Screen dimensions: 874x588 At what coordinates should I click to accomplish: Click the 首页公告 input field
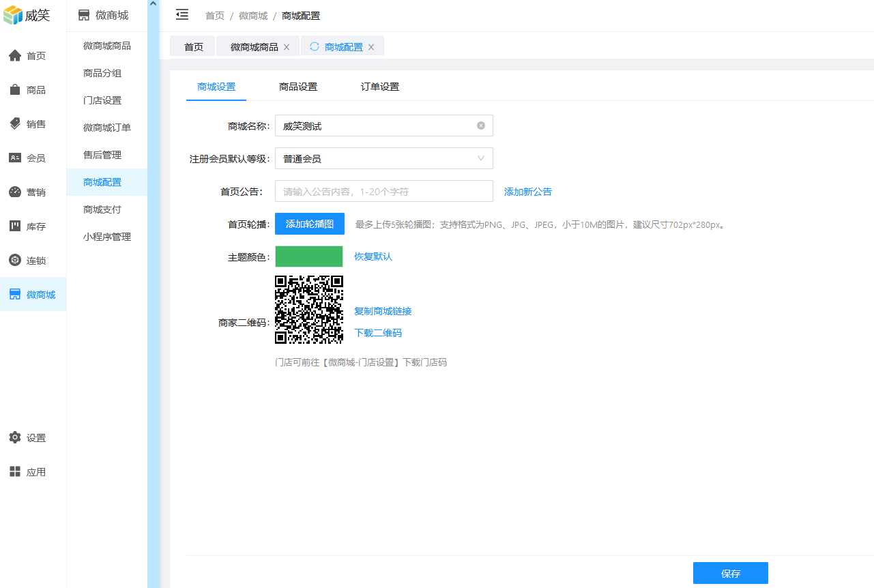click(383, 191)
